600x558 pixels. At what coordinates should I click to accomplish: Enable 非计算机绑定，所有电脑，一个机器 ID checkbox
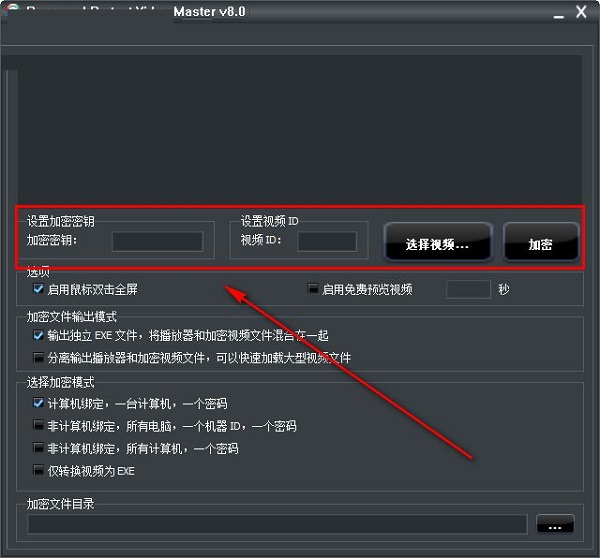[38, 425]
